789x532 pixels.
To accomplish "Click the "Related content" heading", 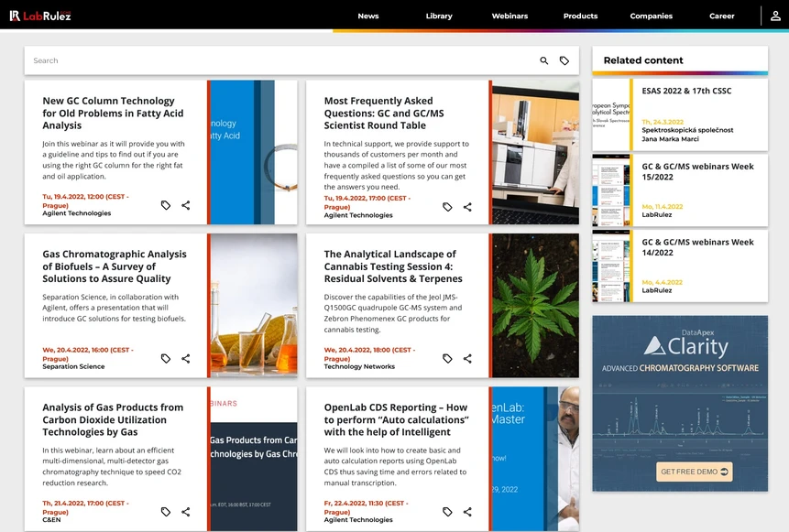I will 643,60.
